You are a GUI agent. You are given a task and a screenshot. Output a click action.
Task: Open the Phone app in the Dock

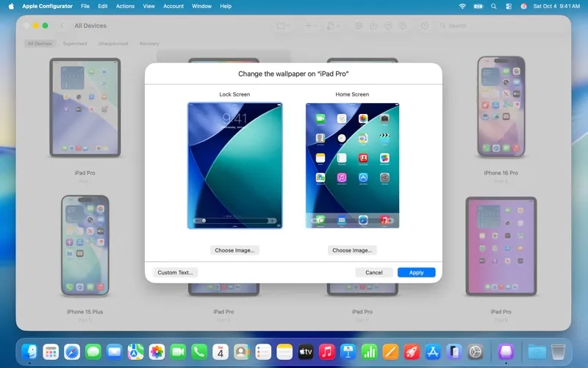coord(199,353)
